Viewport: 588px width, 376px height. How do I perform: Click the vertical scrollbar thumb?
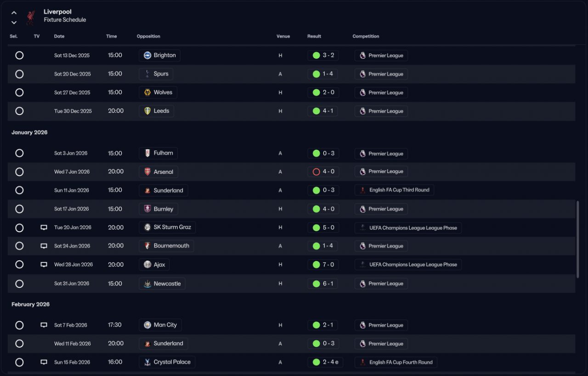tap(578, 239)
